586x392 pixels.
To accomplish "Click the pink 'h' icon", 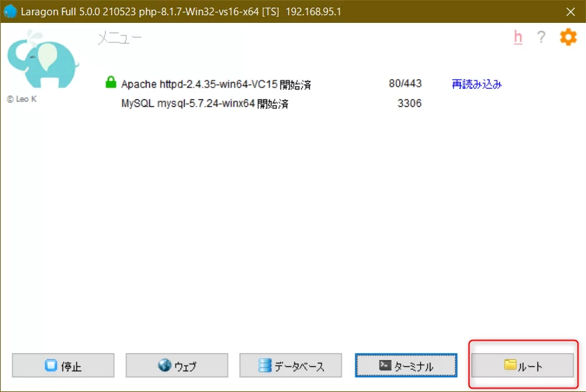I will click(517, 37).
